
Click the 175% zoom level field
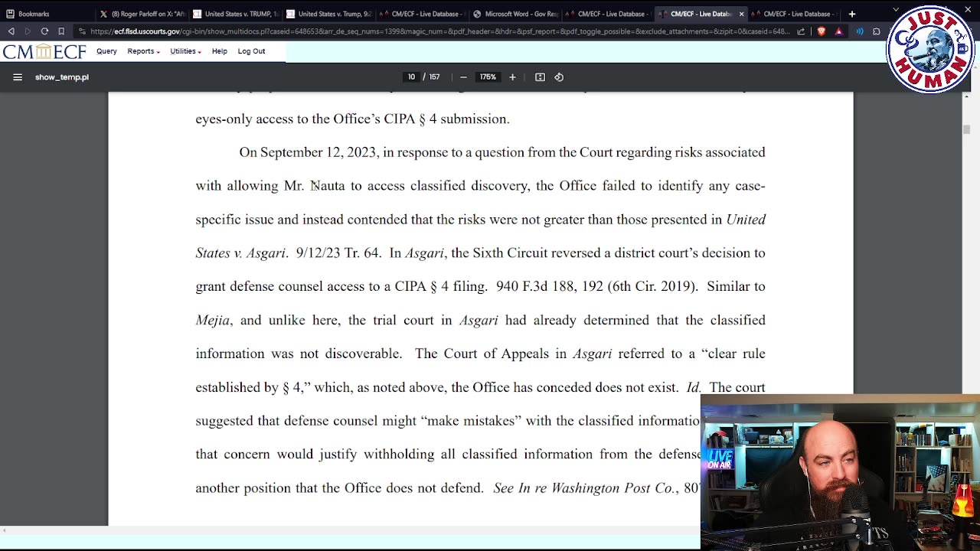(x=488, y=77)
